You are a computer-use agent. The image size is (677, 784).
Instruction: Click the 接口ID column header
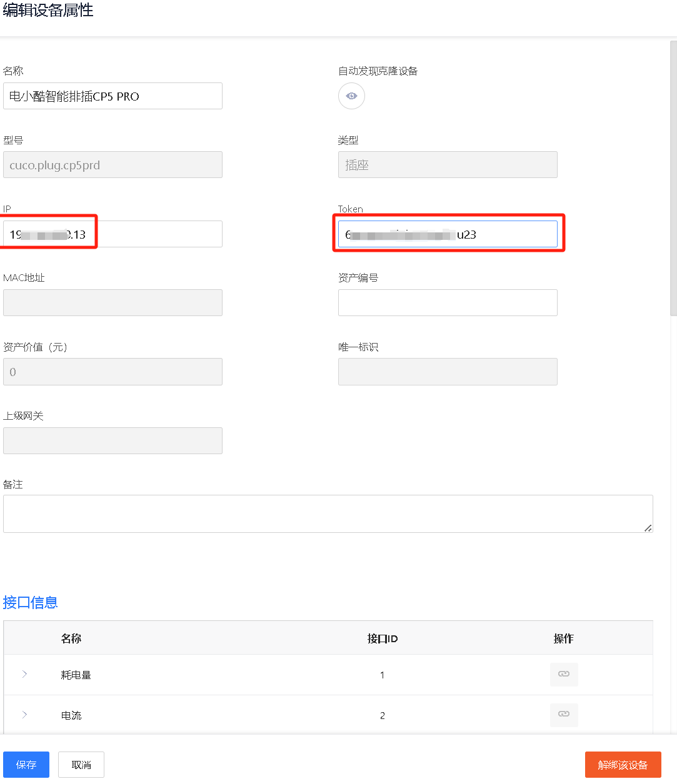click(383, 638)
